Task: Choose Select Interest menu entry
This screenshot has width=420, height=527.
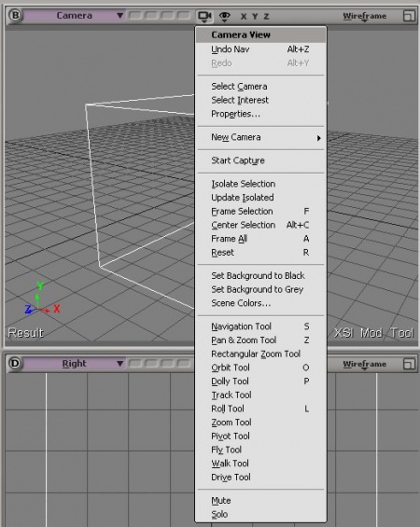Action: click(x=260, y=100)
